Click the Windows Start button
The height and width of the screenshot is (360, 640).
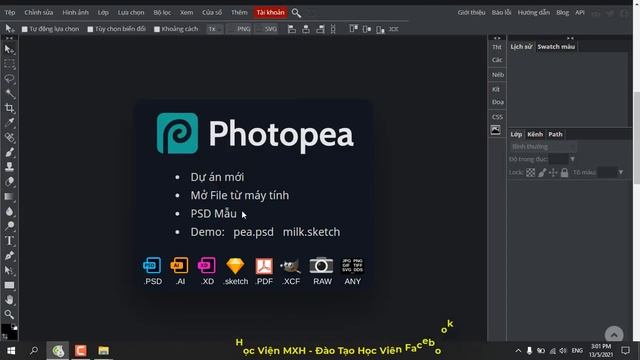pyautogui.click(x=11, y=351)
